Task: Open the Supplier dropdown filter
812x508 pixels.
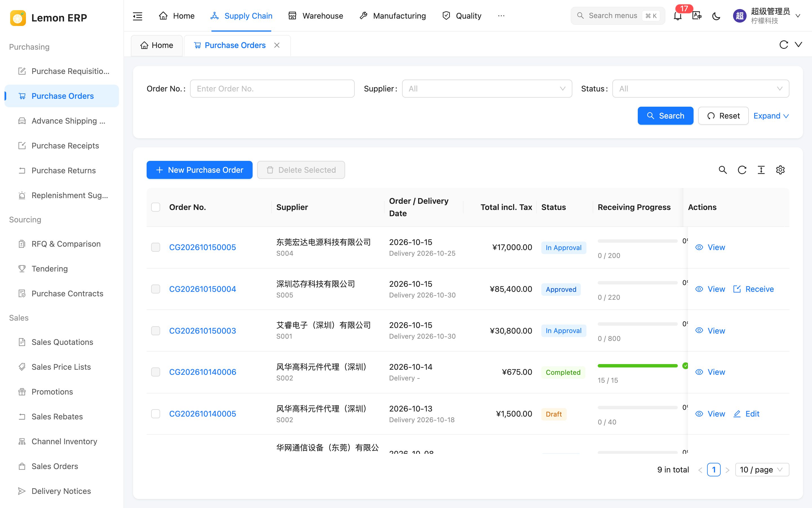Action: (487, 89)
